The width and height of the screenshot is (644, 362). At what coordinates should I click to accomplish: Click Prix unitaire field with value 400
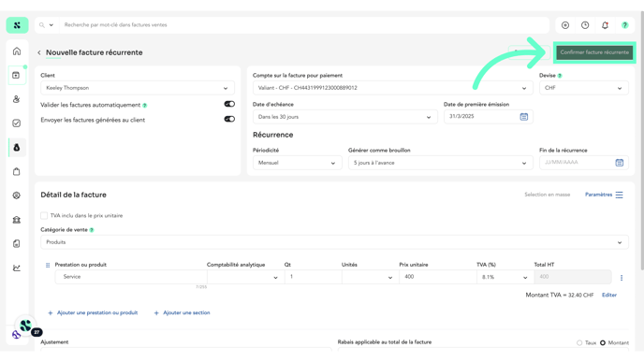click(x=437, y=277)
